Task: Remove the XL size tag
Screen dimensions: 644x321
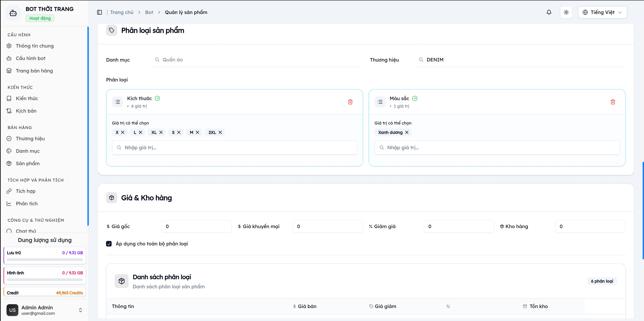Action: tap(161, 132)
